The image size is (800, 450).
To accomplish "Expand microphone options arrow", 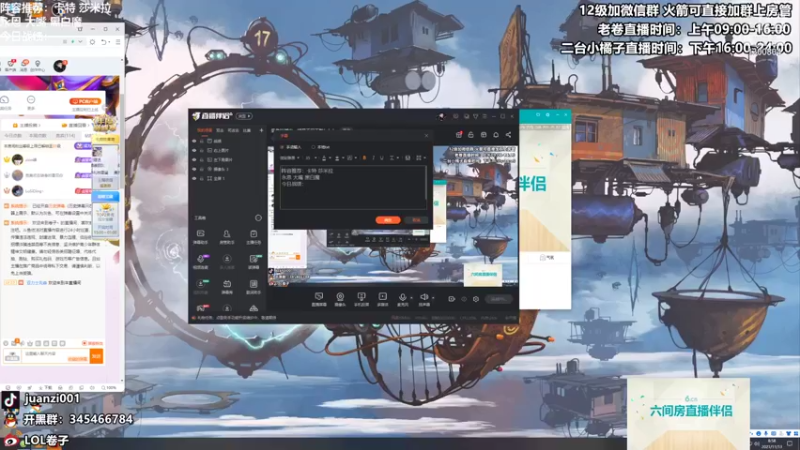I will click(x=412, y=297).
